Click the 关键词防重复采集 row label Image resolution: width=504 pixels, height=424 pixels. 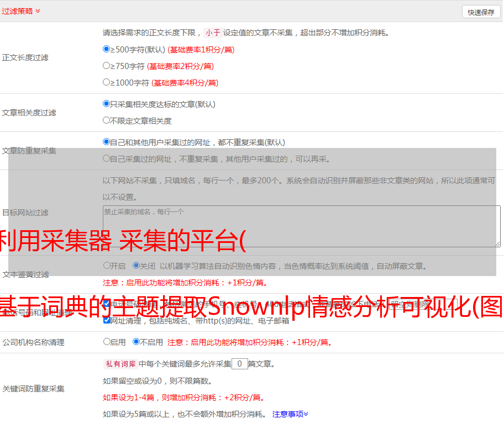(x=33, y=389)
